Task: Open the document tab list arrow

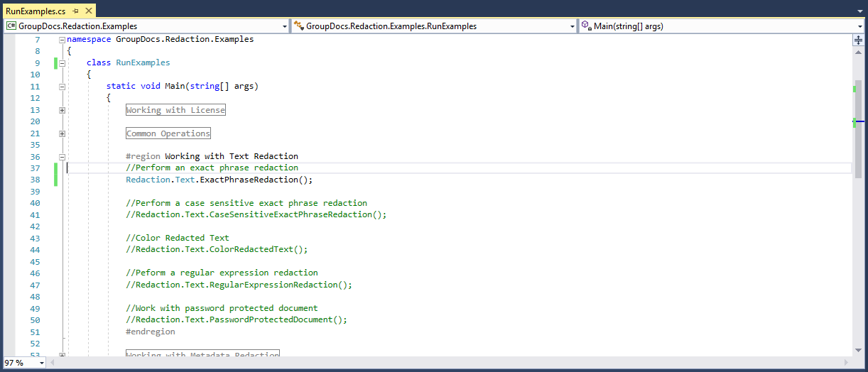Action: coord(859,11)
